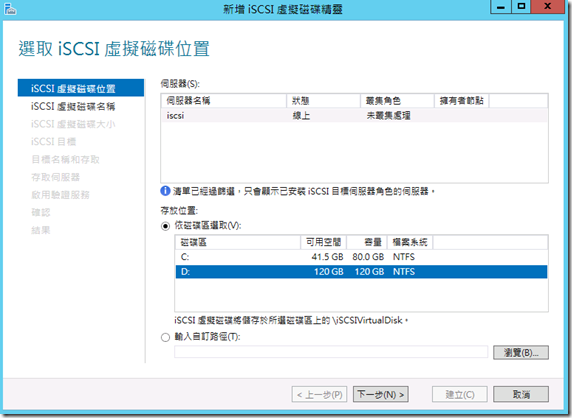Click the 取消 button
The height and width of the screenshot is (418, 572).
click(x=521, y=394)
